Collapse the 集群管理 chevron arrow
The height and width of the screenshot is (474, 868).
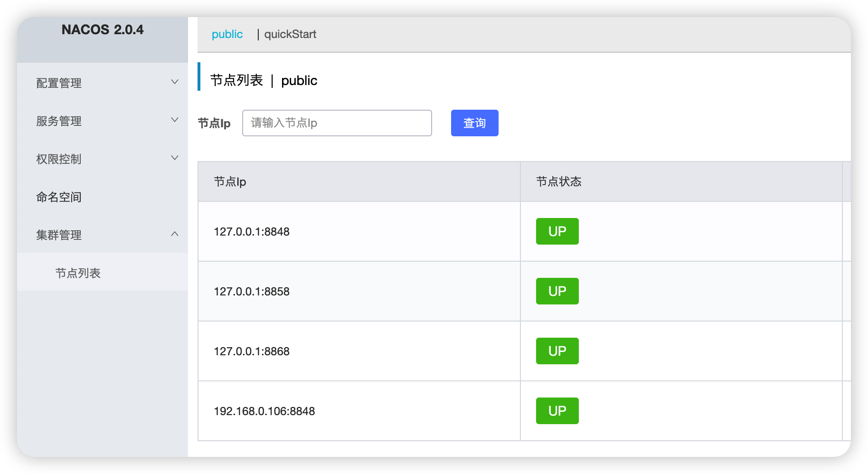[x=175, y=234]
